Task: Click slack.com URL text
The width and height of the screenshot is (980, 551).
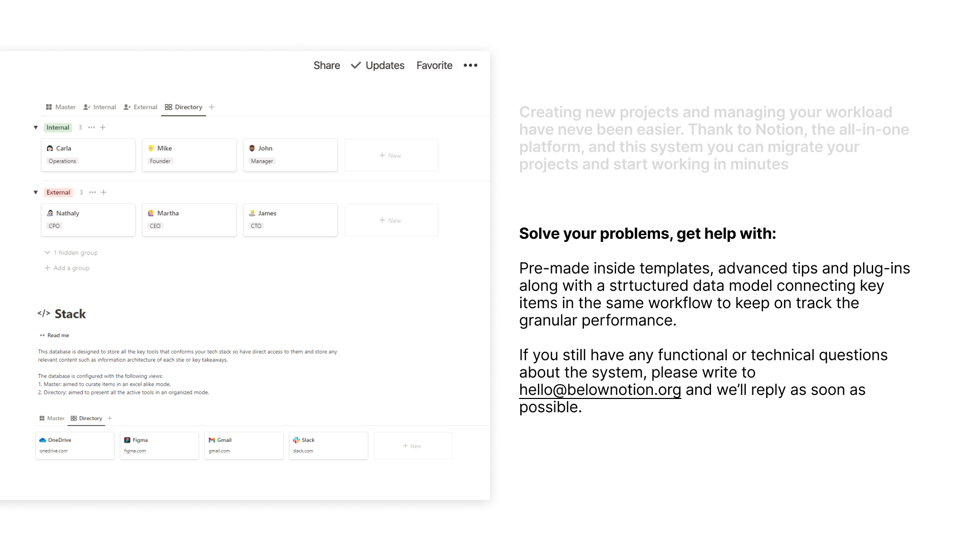Action: (x=303, y=451)
